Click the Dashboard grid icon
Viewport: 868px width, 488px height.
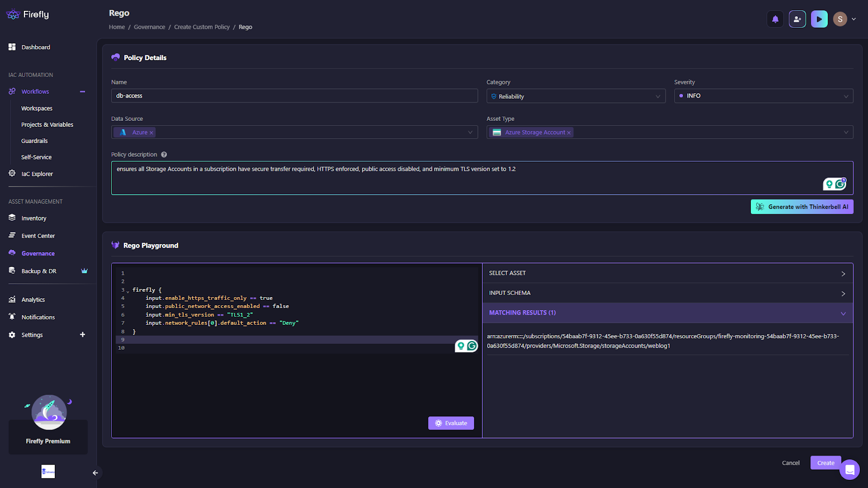tap(12, 47)
